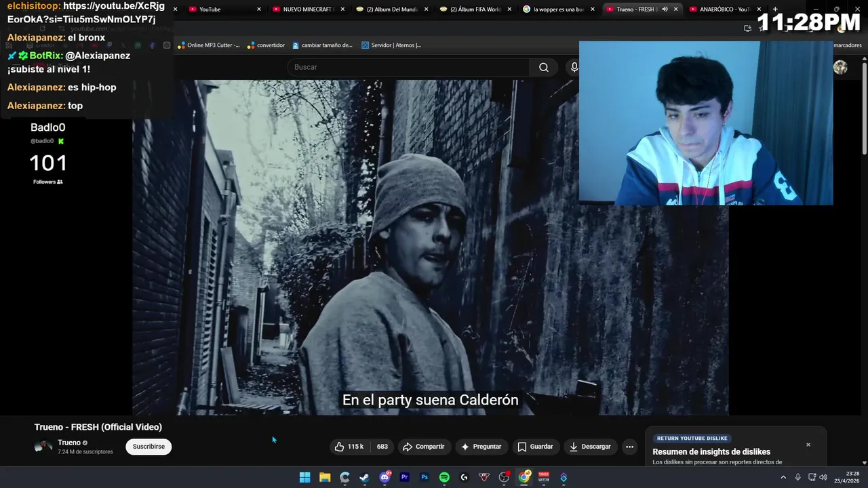Open Servidor Aternos bookmark
Image resolution: width=868 pixels, height=488 pixels.
391,45
